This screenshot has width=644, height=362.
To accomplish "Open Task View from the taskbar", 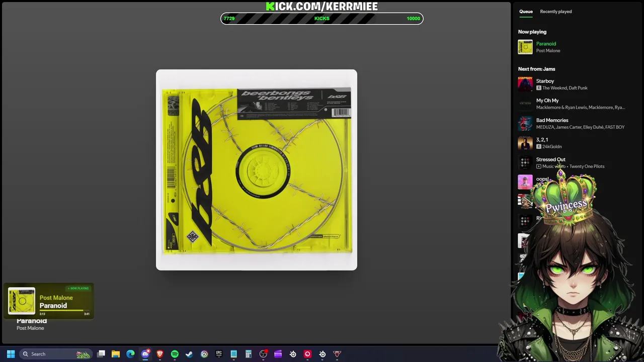I will pyautogui.click(x=101, y=354).
